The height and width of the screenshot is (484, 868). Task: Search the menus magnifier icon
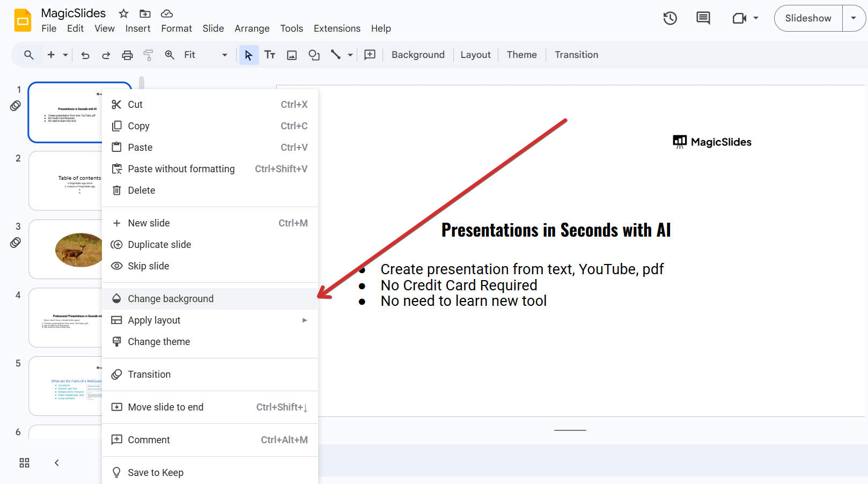(29, 55)
